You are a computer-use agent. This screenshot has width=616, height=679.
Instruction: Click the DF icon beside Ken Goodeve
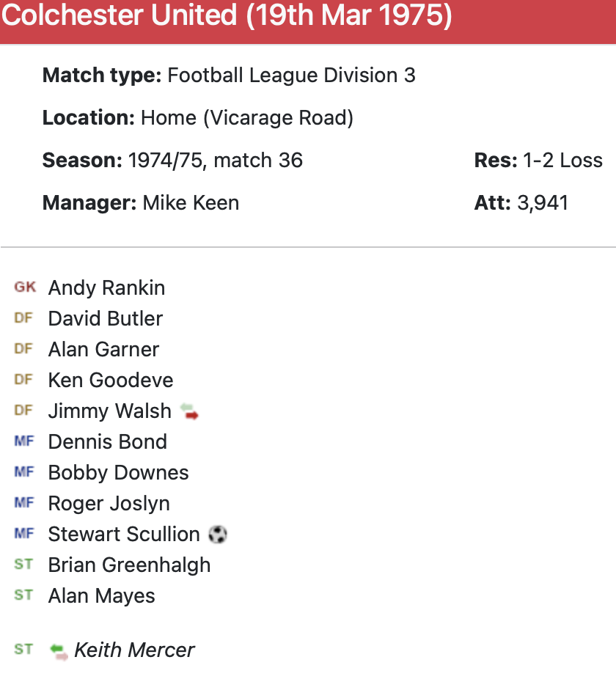pos(23,380)
